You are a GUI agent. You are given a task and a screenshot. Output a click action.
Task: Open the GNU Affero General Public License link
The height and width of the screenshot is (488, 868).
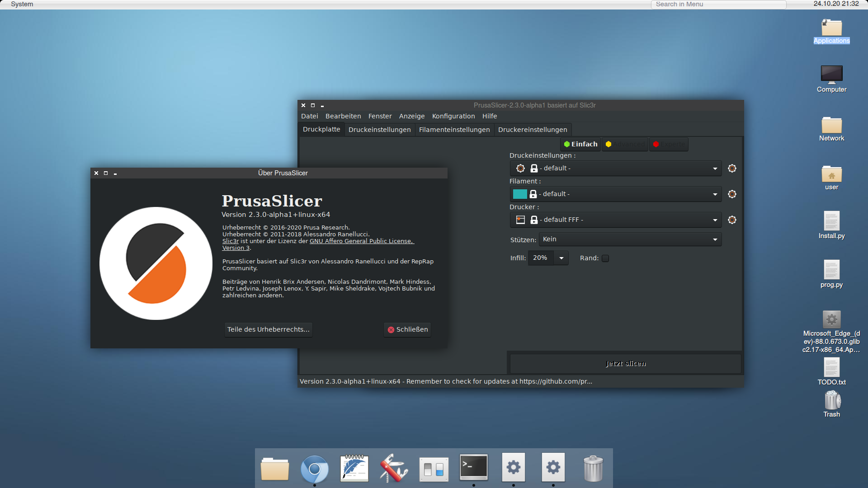[362, 241]
